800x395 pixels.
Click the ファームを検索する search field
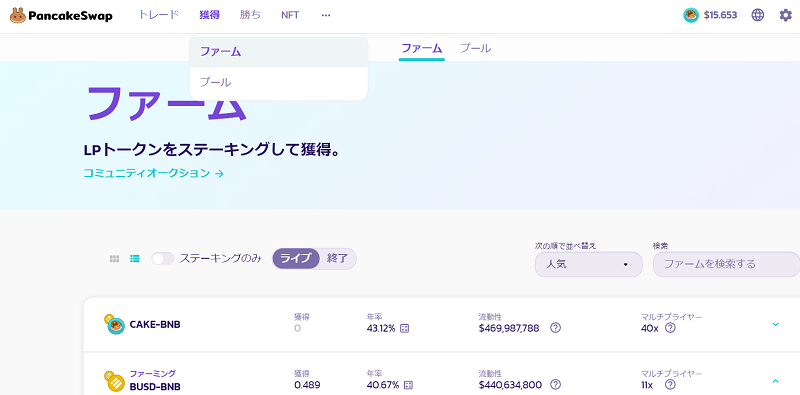(x=727, y=264)
